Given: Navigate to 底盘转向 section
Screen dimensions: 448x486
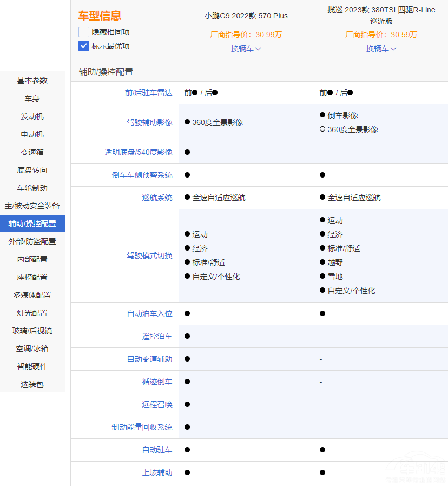Looking at the screenshot, I should click(32, 170).
